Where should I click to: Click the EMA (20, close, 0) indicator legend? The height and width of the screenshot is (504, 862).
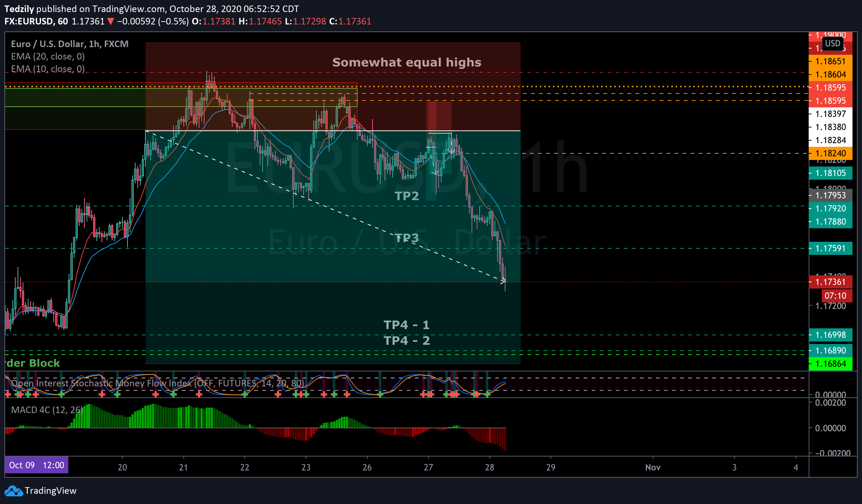coord(48,57)
